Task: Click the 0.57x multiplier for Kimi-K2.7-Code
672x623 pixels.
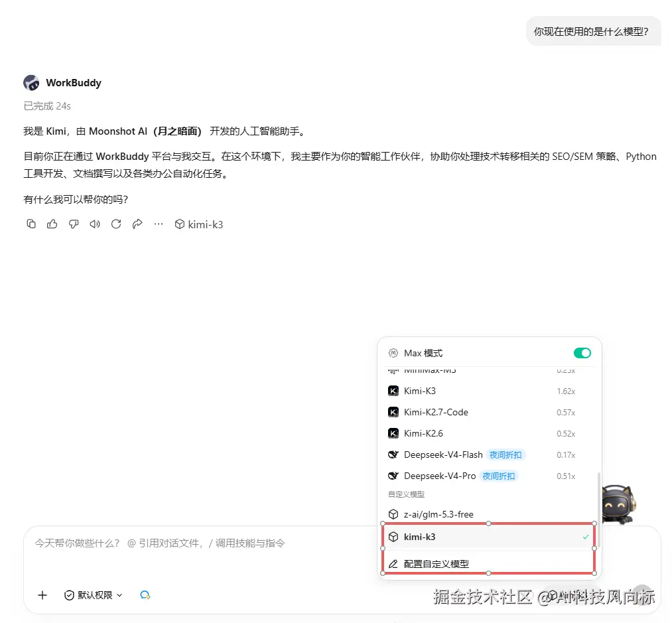Action: [566, 413]
